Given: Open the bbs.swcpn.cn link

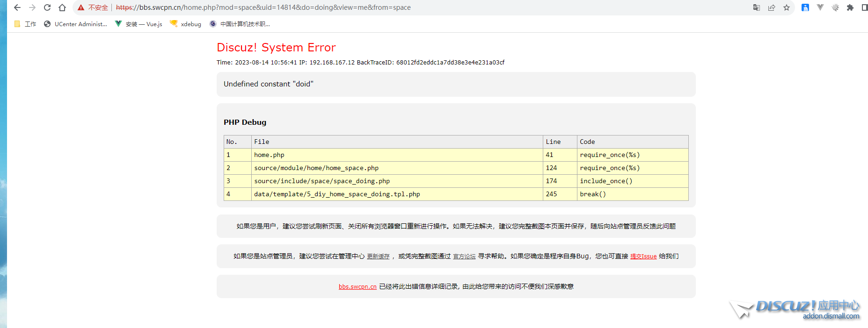Looking at the screenshot, I should (357, 286).
